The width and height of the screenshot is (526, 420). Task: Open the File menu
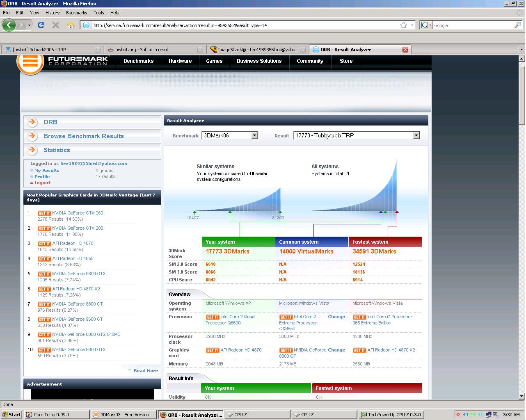point(6,13)
